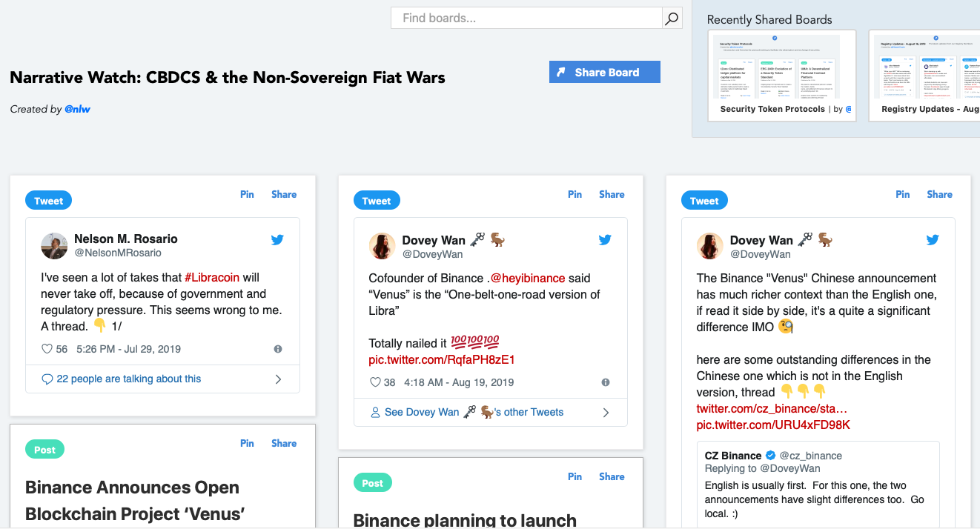Click the 4:18 AM - Aug 19, 2019 timestamp

point(459,382)
